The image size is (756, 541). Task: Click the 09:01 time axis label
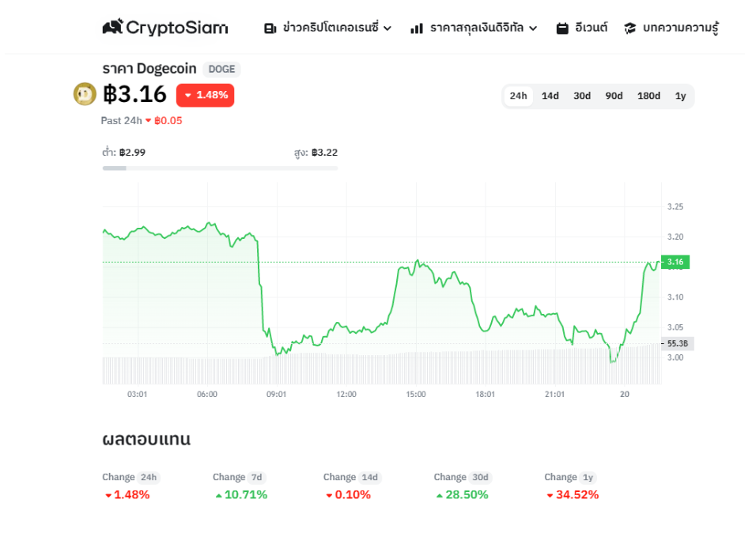pyautogui.click(x=276, y=395)
